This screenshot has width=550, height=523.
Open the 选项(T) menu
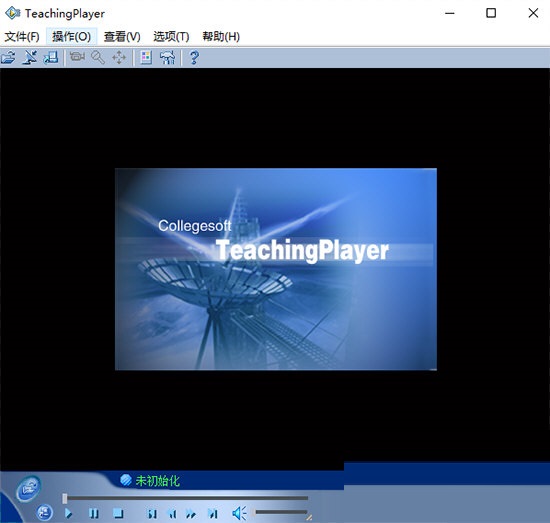pos(171,36)
